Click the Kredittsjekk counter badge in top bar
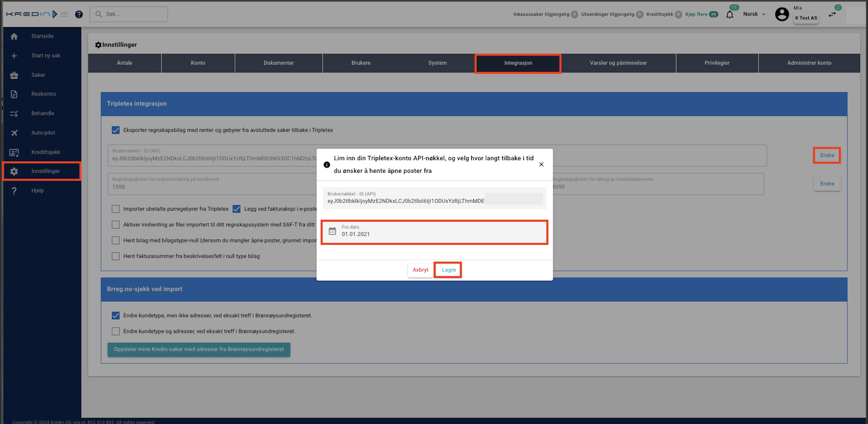 [x=679, y=14]
